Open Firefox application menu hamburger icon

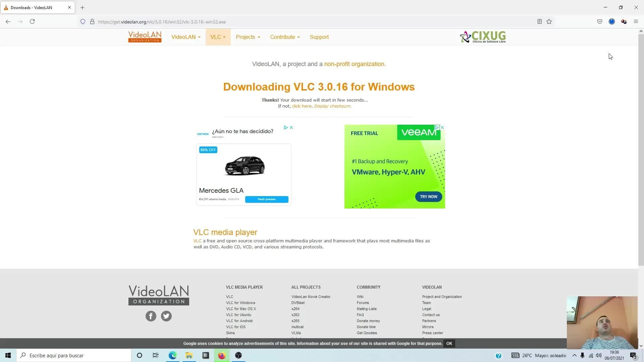point(636,22)
